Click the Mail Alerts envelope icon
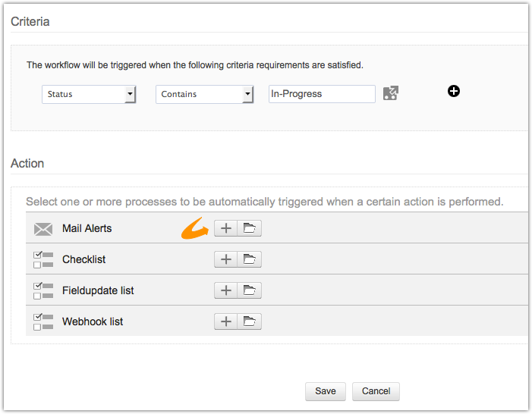 (x=43, y=228)
